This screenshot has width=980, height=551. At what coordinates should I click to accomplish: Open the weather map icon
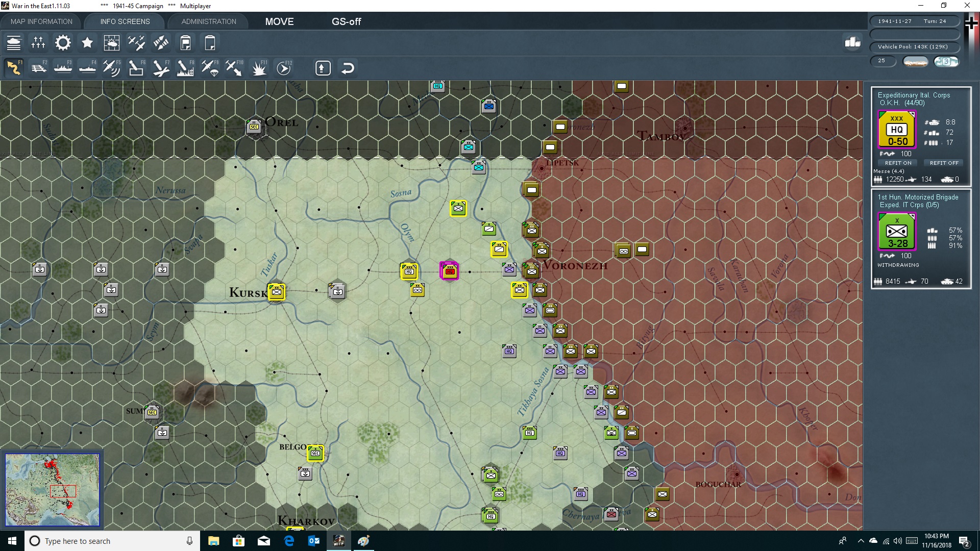(x=112, y=43)
